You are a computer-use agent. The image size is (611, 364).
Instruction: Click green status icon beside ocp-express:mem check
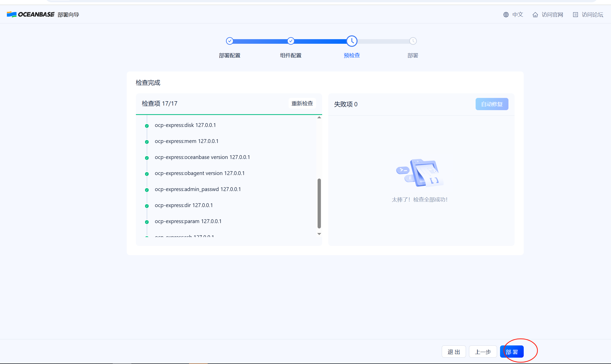coord(147,142)
